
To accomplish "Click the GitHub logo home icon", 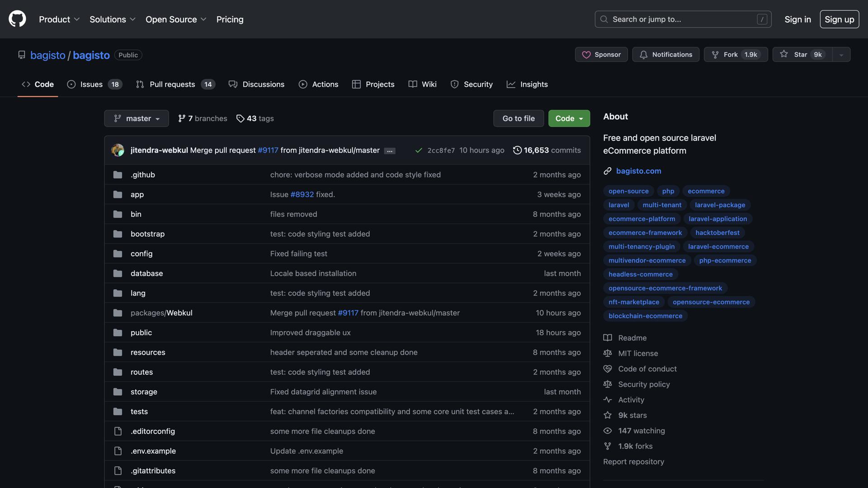I will click(17, 19).
